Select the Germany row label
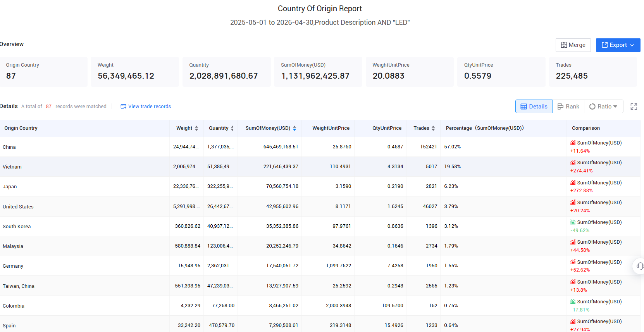This screenshot has width=644, height=332. click(x=13, y=266)
